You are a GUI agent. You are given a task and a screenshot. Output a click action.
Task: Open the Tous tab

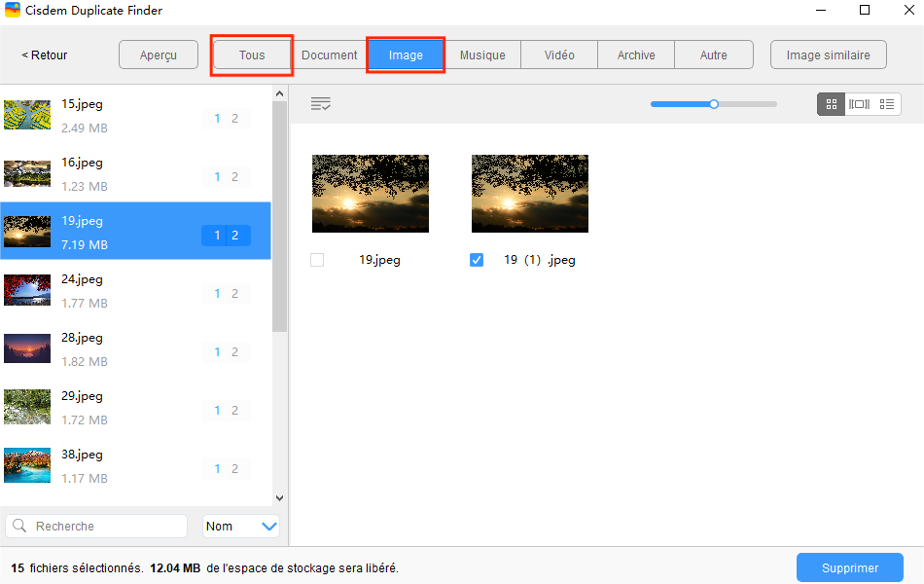coord(252,55)
